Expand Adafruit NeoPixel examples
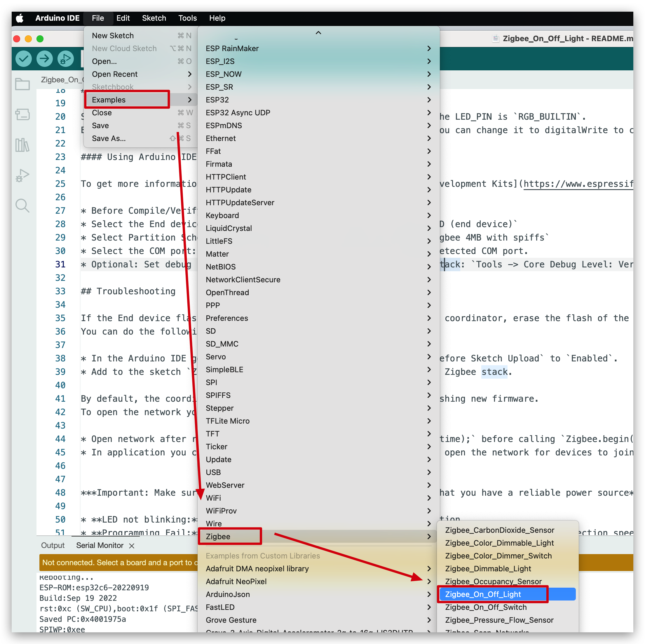Screen dimensions: 645x644 [x=318, y=582]
